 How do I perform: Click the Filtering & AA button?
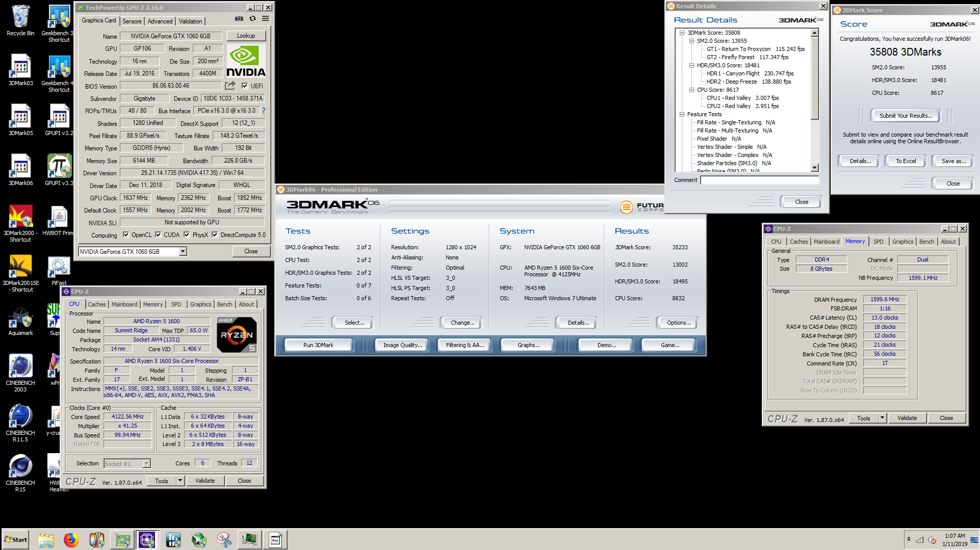[x=465, y=345]
